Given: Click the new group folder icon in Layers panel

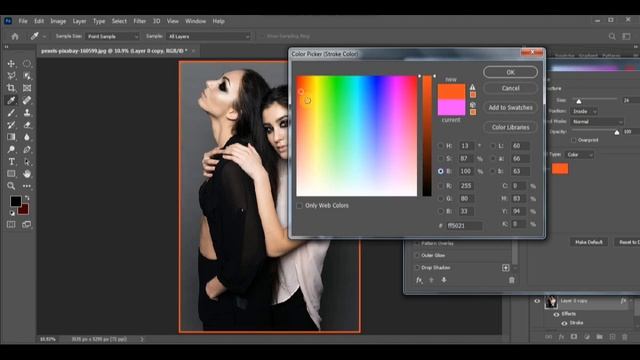Looking at the screenshot, I should [599, 337].
